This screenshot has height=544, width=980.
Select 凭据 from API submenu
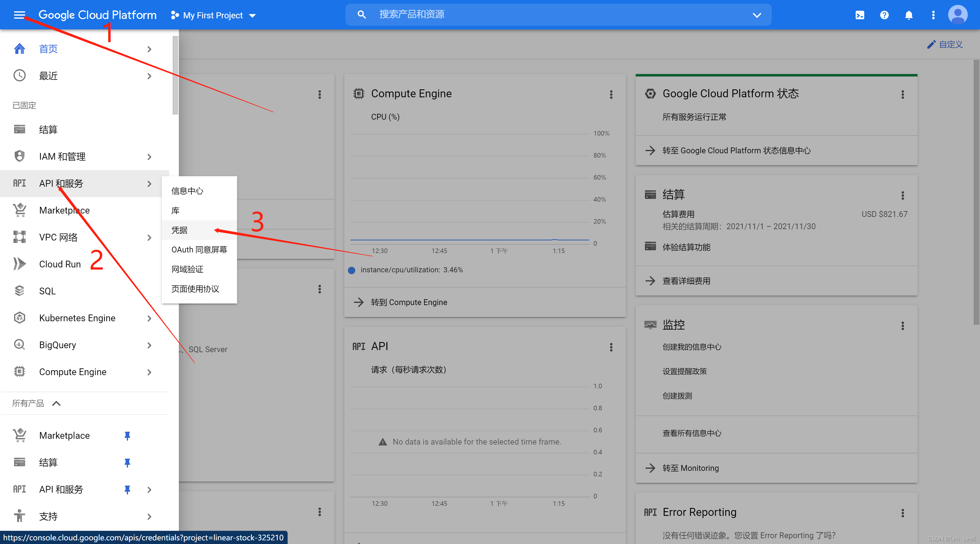click(179, 230)
